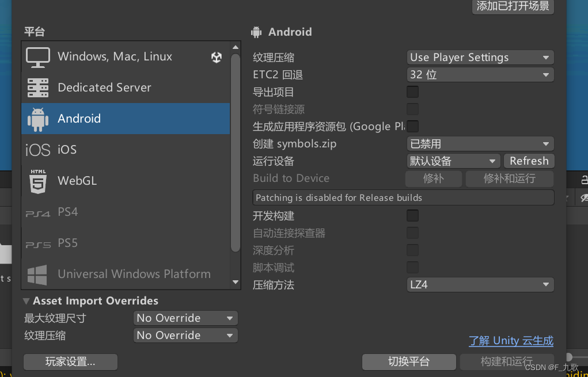Click platform list scroll down arrow
The width and height of the screenshot is (588, 377).
pos(236,282)
